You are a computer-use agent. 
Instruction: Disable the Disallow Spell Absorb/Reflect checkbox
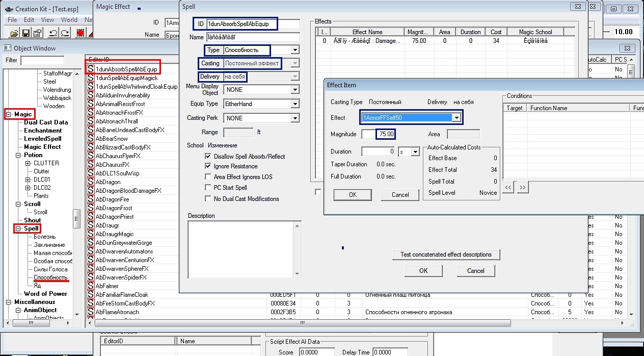point(208,157)
